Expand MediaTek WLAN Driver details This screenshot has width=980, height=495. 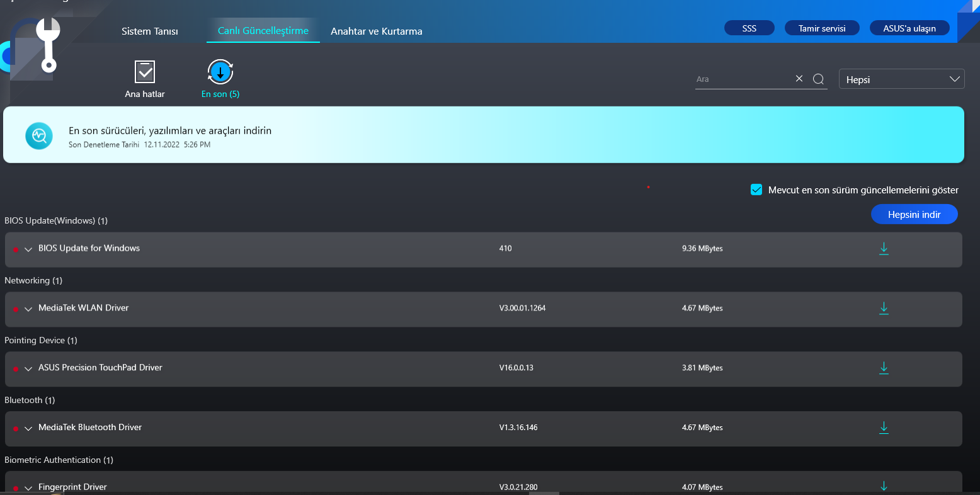click(x=28, y=309)
